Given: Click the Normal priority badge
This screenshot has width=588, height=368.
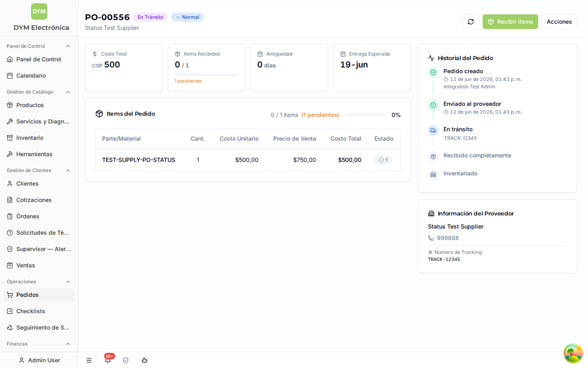Looking at the screenshot, I should 187,17.
